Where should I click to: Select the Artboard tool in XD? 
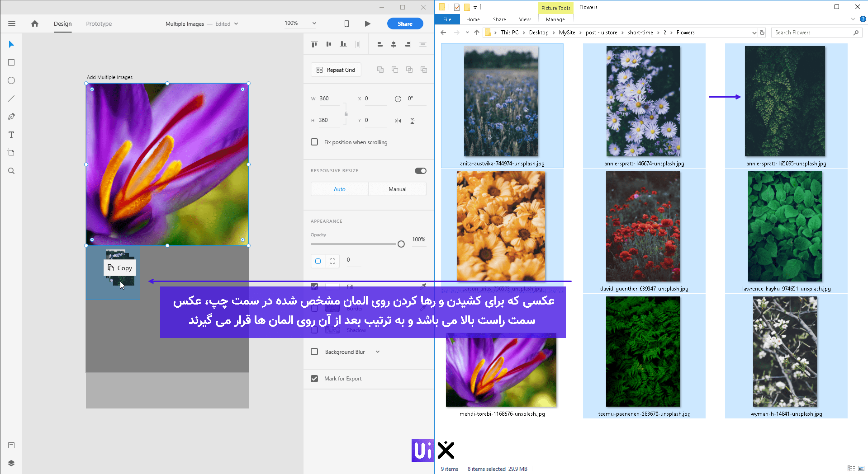point(11,153)
